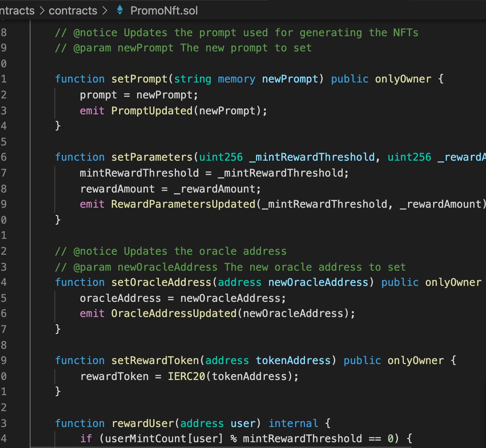Click '@notice Updates the prompt' comment
This screenshot has width=486, height=448.
click(x=236, y=33)
